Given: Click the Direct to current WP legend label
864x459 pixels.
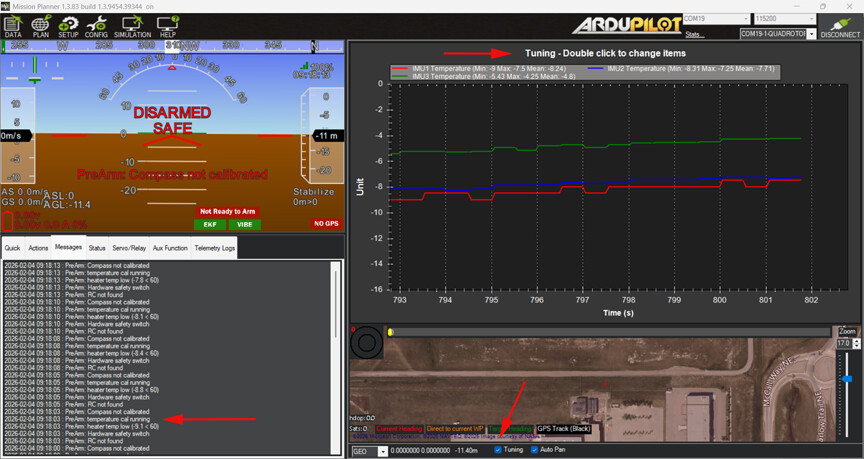Looking at the screenshot, I should click(455, 429).
